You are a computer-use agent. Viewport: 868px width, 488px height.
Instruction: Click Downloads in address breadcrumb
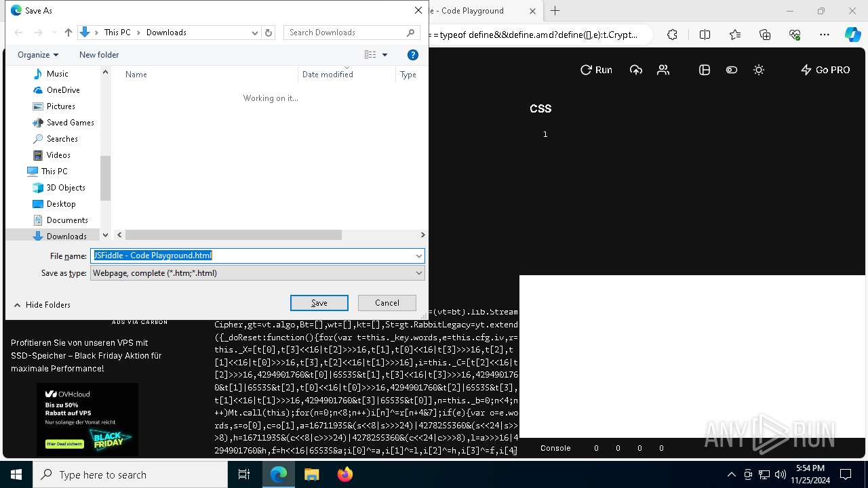click(166, 33)
